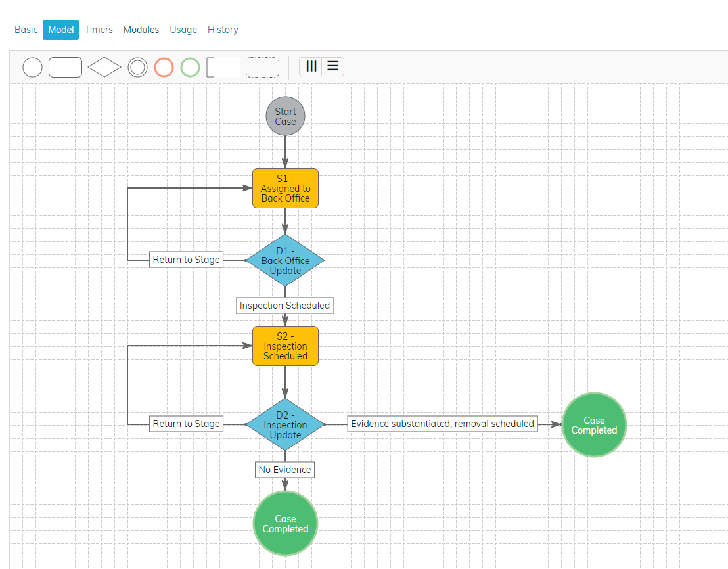728x569 pixels.
Task: Select the S1 Assigned to Back Office stage
Action: click(x=285, y=189)
